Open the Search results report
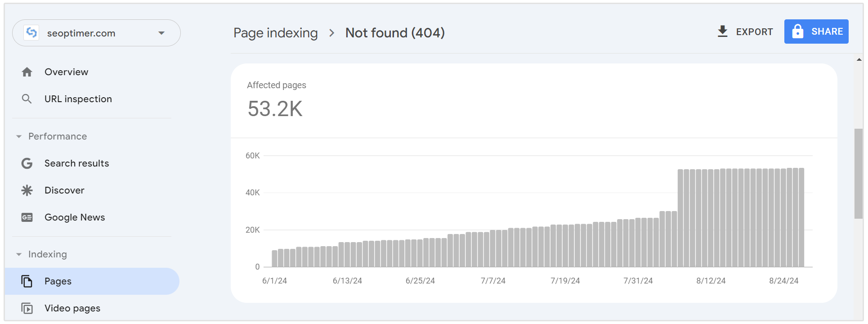 coord(76,163)
